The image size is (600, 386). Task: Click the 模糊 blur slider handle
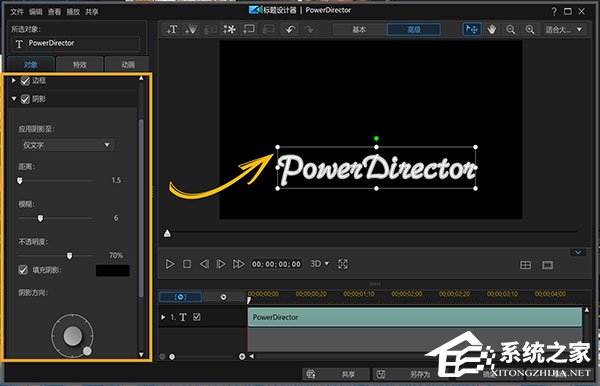[x=40, y=218]
